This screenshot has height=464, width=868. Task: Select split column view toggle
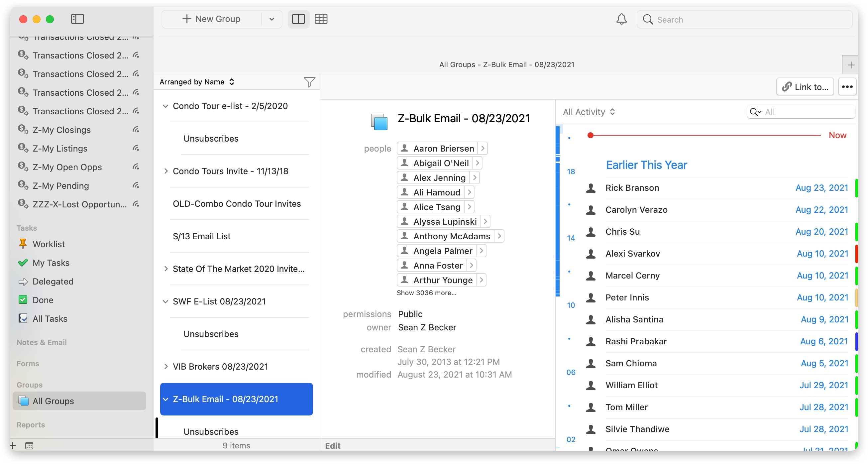point(298,19)
